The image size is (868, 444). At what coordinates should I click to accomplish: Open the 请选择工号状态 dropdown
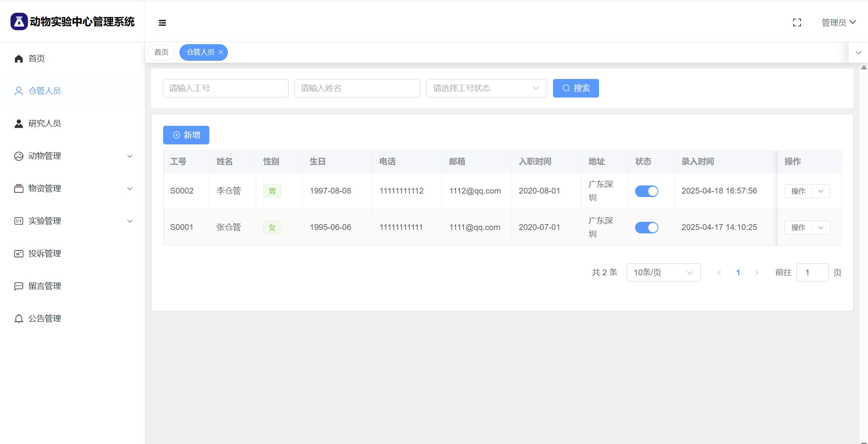486,88
